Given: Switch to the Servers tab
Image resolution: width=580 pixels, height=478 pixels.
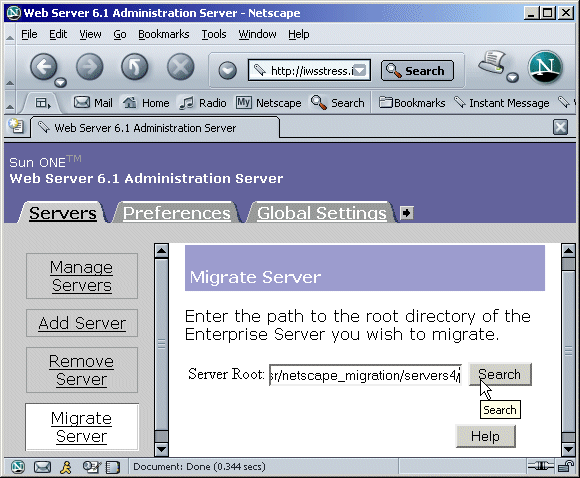Looking at the screenshot, I should (x=63, y=213).
